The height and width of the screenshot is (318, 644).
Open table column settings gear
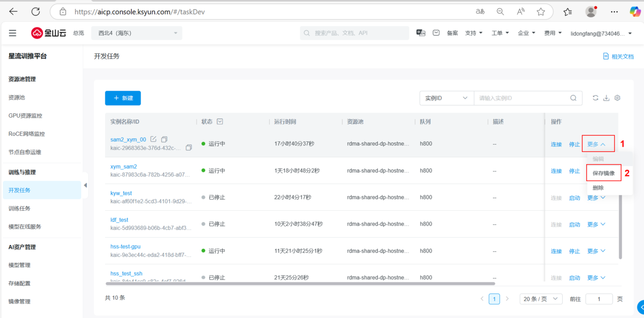(618, 98)
